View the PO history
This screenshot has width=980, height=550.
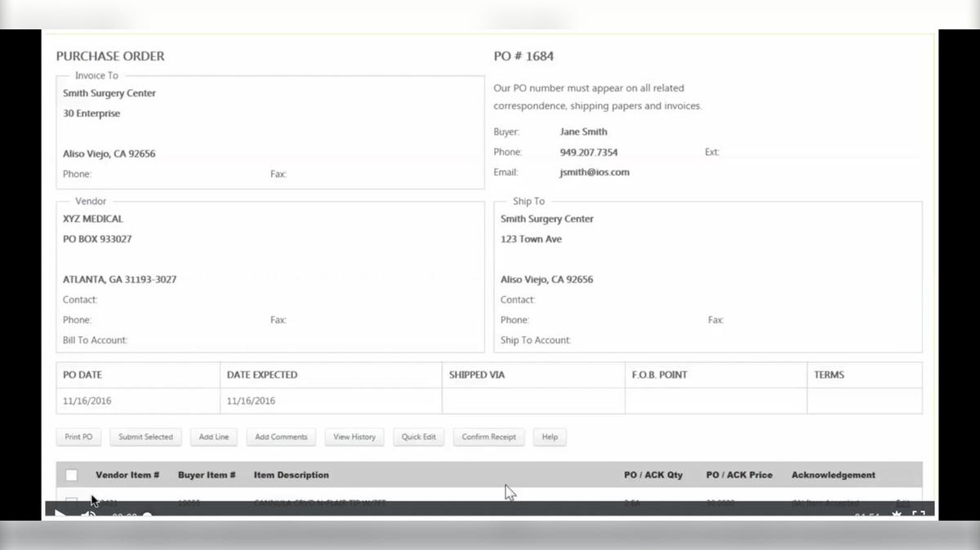tap(354, 437)
